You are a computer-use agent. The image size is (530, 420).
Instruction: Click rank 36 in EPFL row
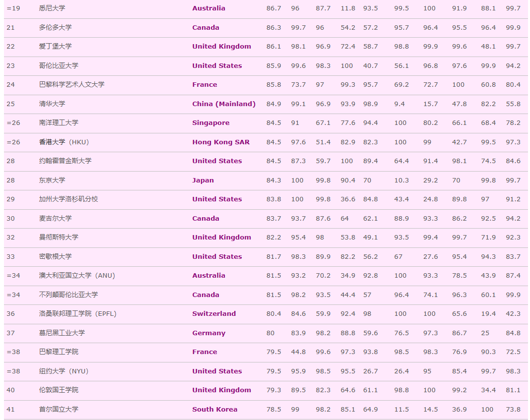pyautogui.click(x=10, y=314)
